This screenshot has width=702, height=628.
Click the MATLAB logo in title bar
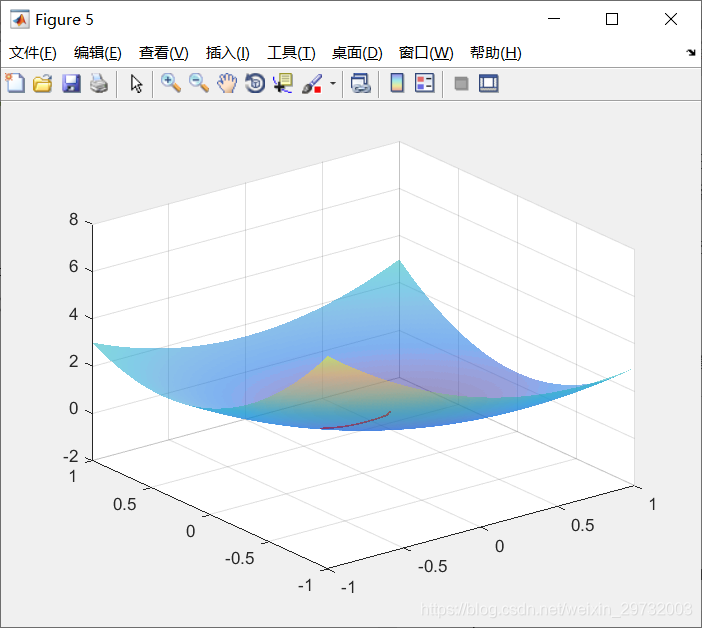(20, 19)
